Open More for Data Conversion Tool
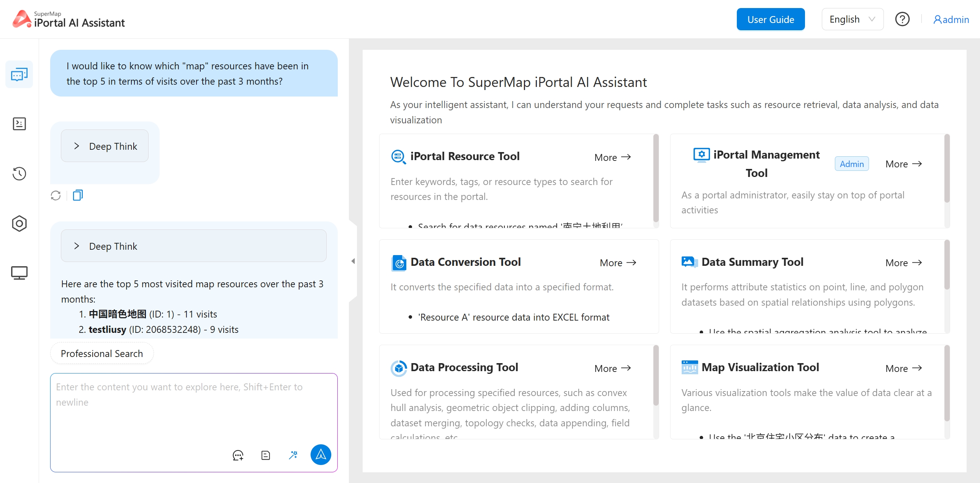The width and height of the screenshot is (980, 483). pos(618,263)
